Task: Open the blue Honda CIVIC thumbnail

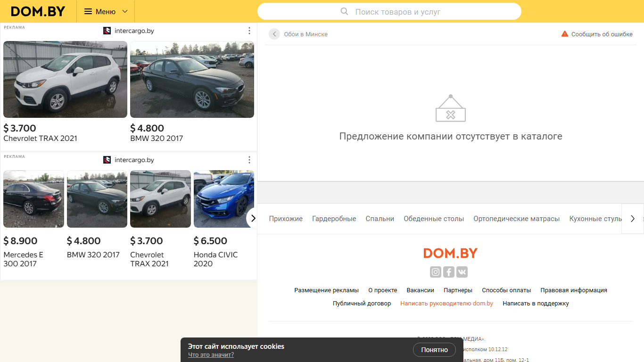Action: click(x=224, y=199)
